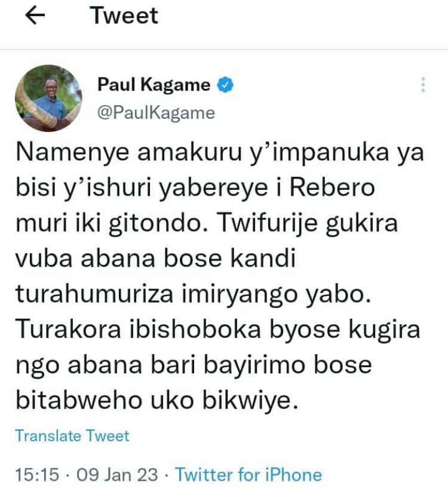Click the Translate Tweet link
448x501 pixels.
[72, 436]
